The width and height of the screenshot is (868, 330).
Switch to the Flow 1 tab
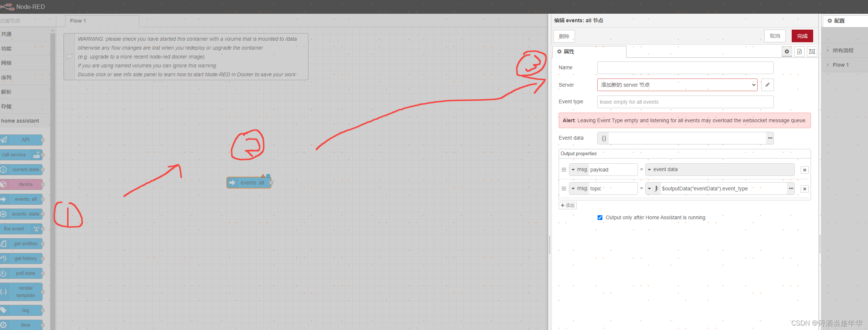[x=102, y=21]
